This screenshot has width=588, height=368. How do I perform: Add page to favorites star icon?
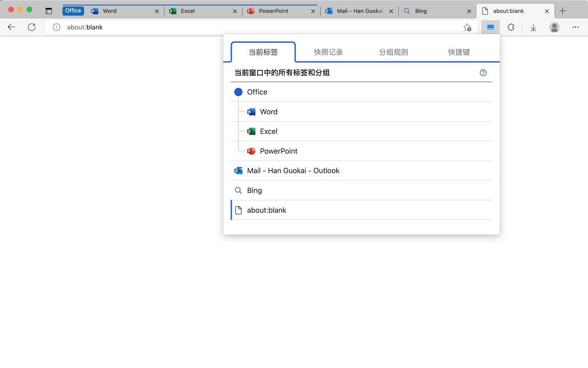pos(467,27)
